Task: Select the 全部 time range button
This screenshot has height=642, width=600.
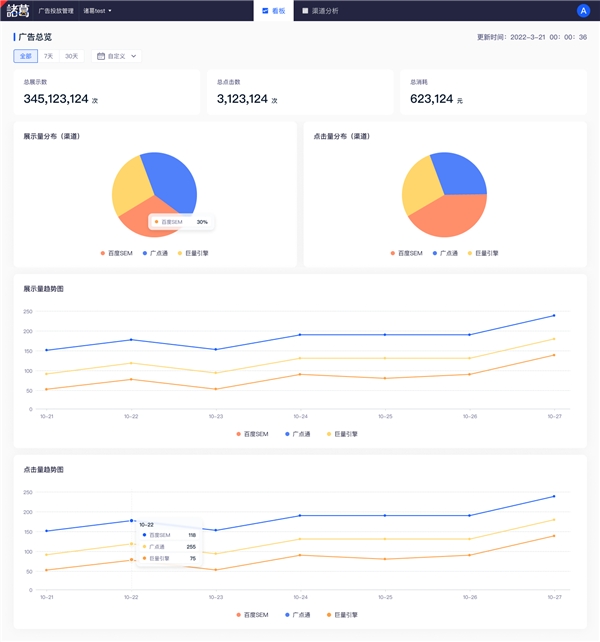Action: tap(25, 57)
